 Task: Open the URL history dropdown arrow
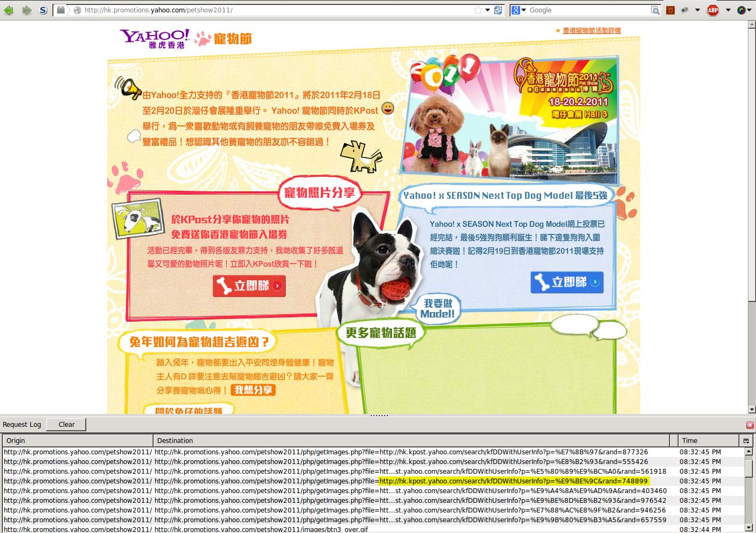point(488,10)
